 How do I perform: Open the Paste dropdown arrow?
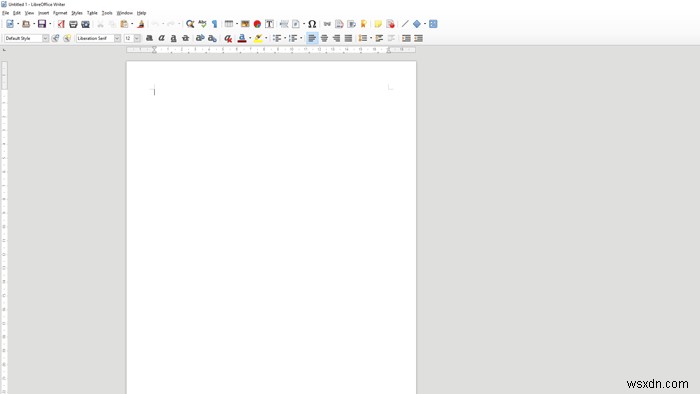coord(132,24)
